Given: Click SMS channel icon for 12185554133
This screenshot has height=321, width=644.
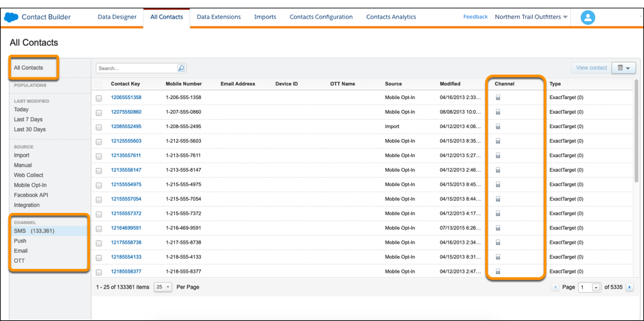Looking at the screenshot, I should (498, 257).
